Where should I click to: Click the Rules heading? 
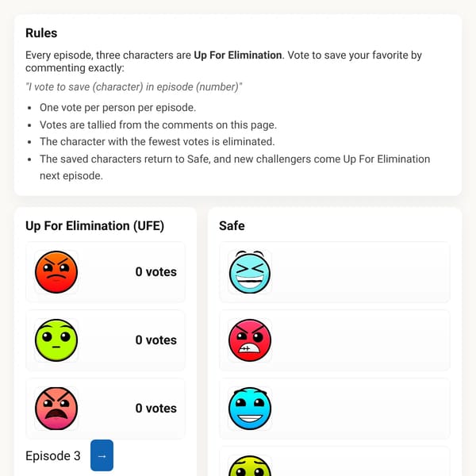point(41,33)
